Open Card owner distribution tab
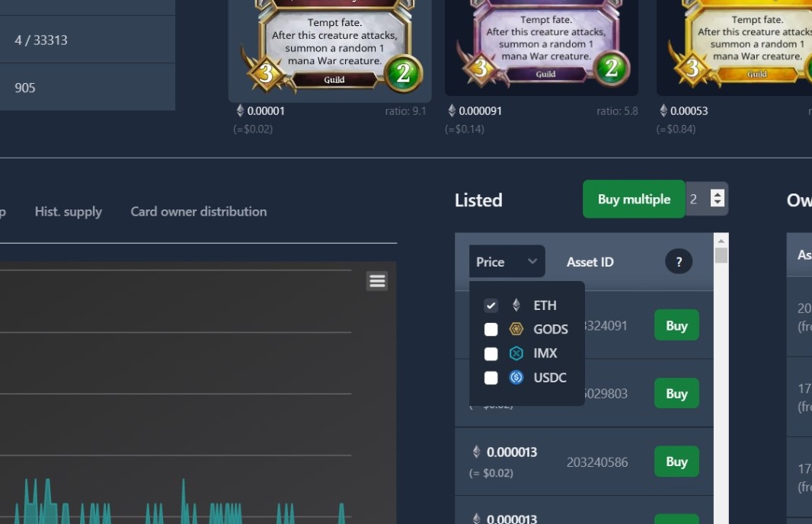The width and height of the screenshot is (812, 524). (x=199, y=212)
